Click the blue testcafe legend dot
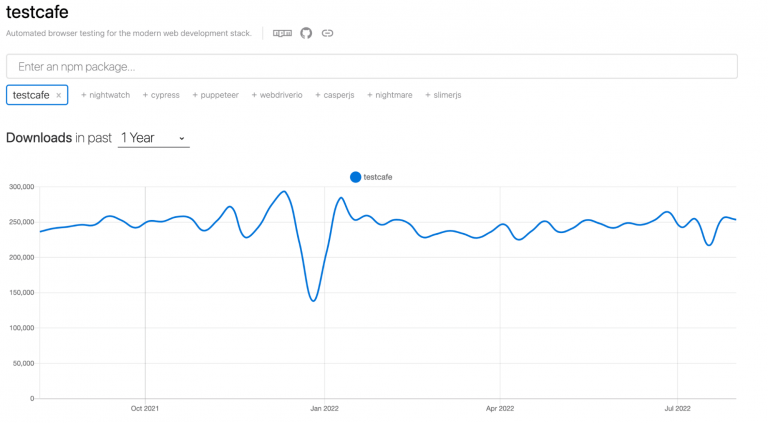The height and width of the screenshot is (423, 768). point(355,177)
